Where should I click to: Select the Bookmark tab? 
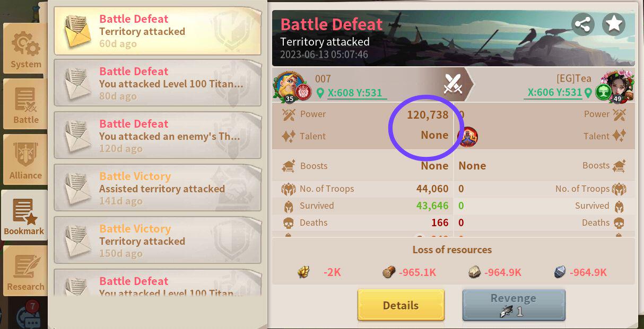point(24,215)
